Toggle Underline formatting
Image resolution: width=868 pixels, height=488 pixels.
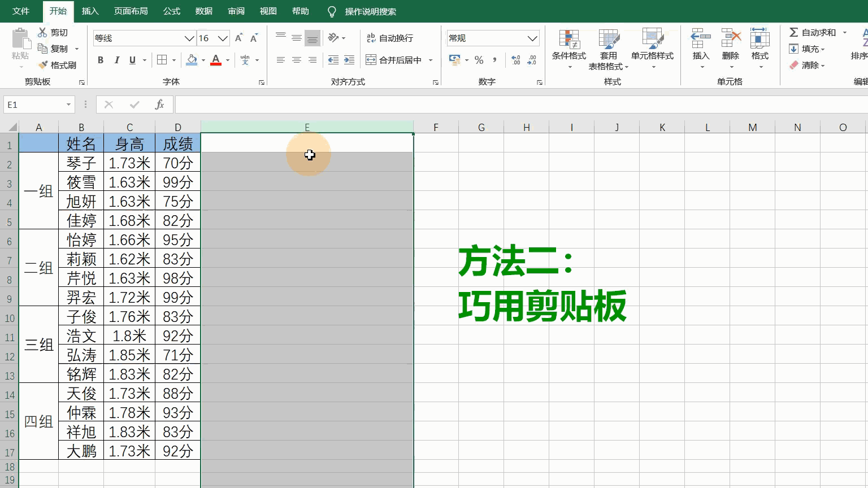pyautogui.click(x=132, y=60)
